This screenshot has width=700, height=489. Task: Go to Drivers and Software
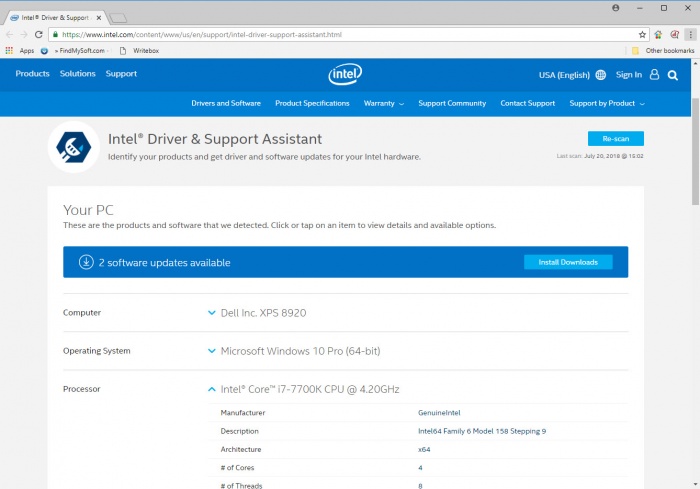coord(226,103)
